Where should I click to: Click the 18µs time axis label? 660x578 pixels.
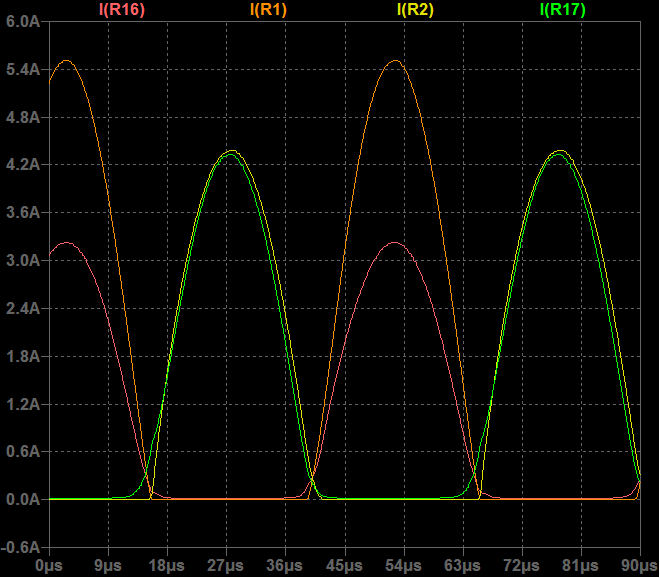point(167,565)
